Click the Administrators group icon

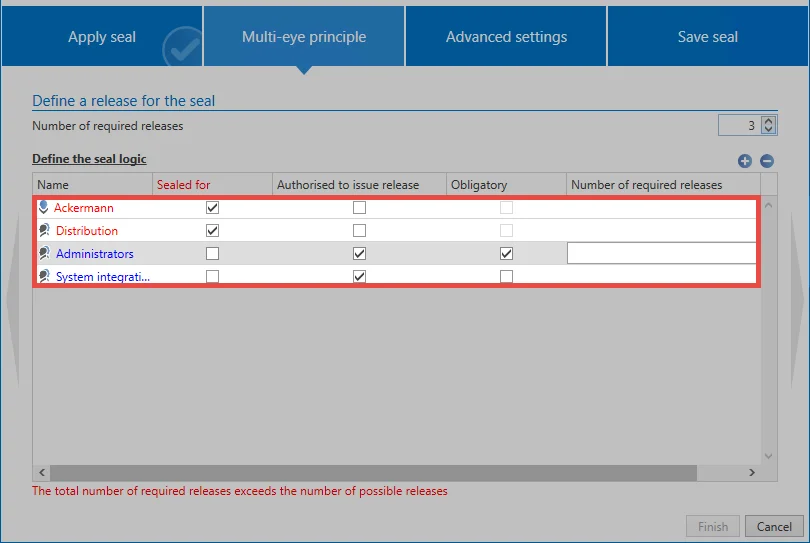[x=44, y=253]
